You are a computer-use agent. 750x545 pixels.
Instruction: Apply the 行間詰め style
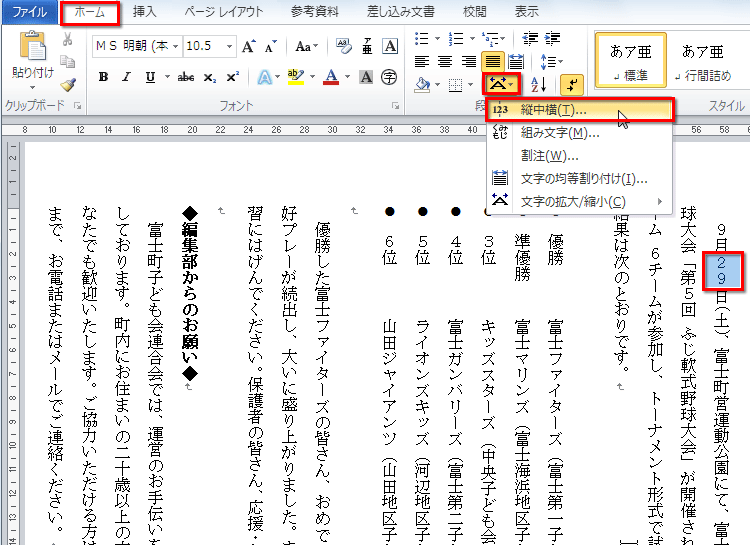(x=703, y=61)
